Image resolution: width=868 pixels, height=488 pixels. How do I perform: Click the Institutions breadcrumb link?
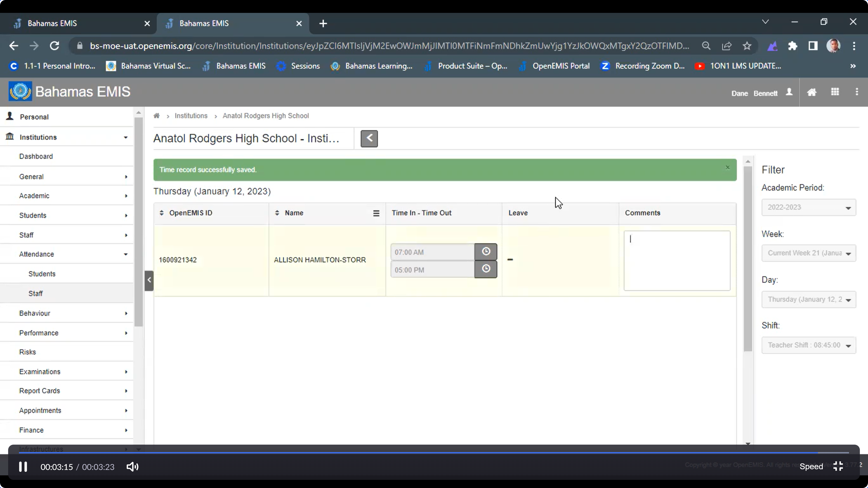(x=191, y=115)
